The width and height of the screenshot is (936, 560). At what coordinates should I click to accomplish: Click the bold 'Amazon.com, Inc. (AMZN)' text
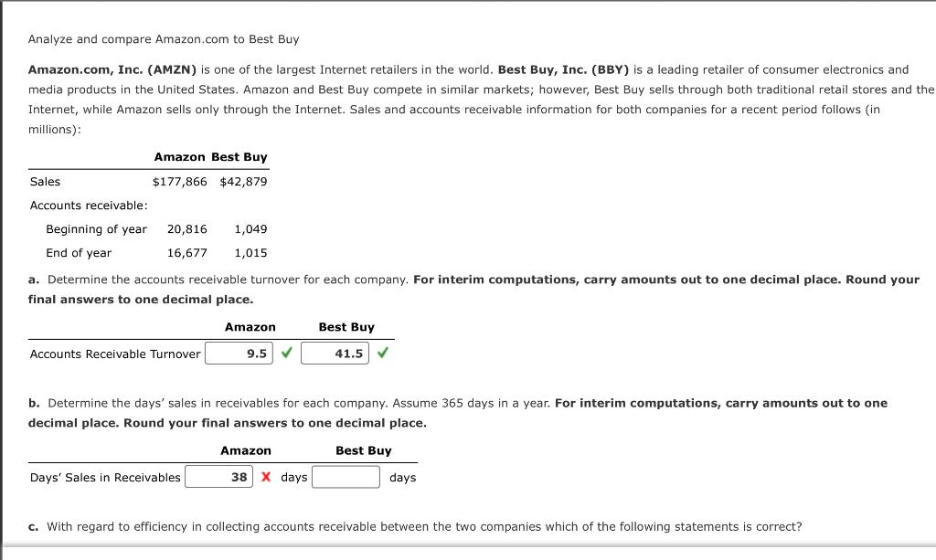(112, 69)
